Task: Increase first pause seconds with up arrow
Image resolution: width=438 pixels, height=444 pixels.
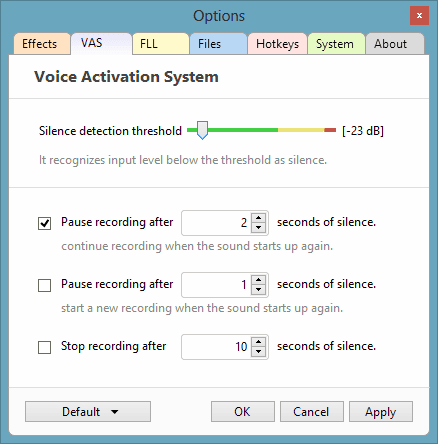Action: coord(259,218)
